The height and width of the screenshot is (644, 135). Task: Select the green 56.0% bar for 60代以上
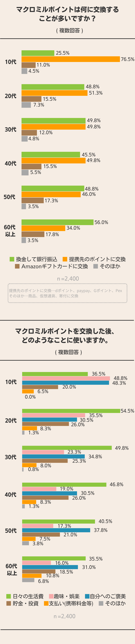point(57,222)
